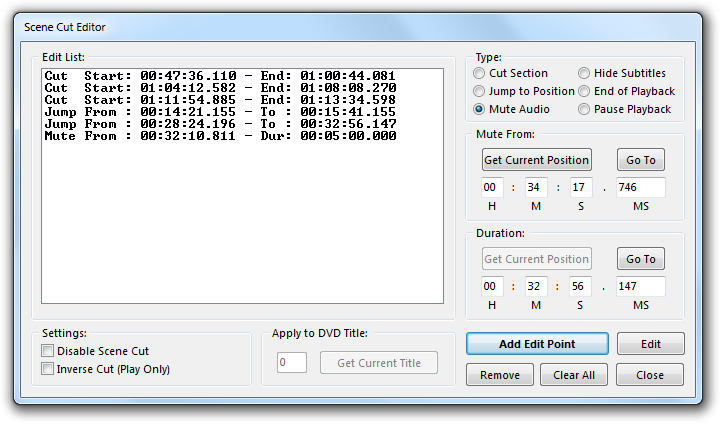Select the first Cut entry starting 00:47:36.110
This screenshot has width=720, height=424.
220,76
